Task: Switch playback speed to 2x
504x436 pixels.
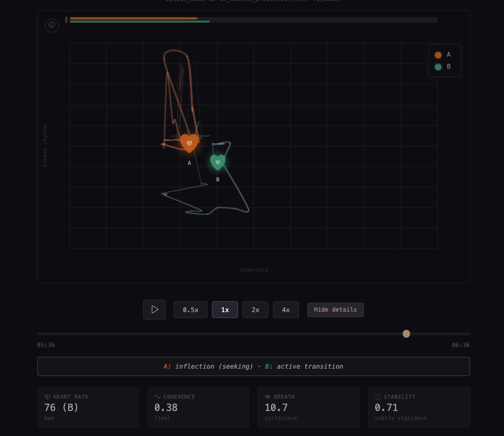Action: (255, 310)
